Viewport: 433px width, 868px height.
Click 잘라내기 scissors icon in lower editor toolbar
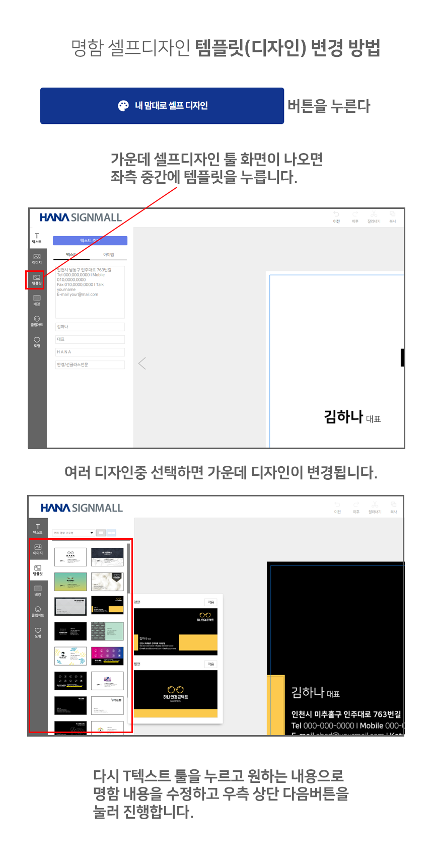(375, 507)
